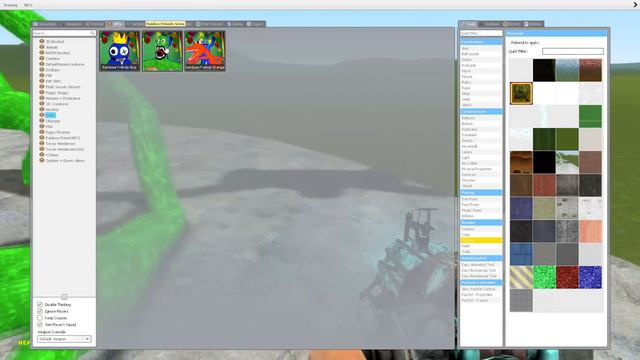Click the icon beside the DrGBase category

point(42,70)
